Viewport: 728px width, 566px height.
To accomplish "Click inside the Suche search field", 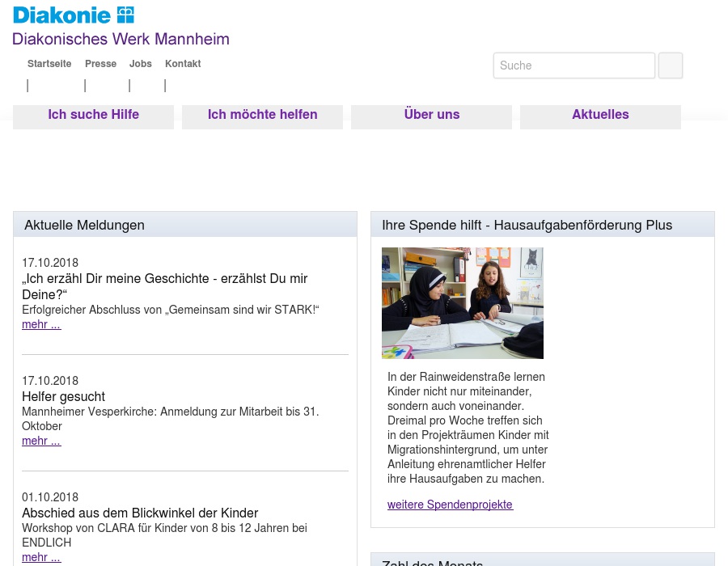I will point(574,65).
